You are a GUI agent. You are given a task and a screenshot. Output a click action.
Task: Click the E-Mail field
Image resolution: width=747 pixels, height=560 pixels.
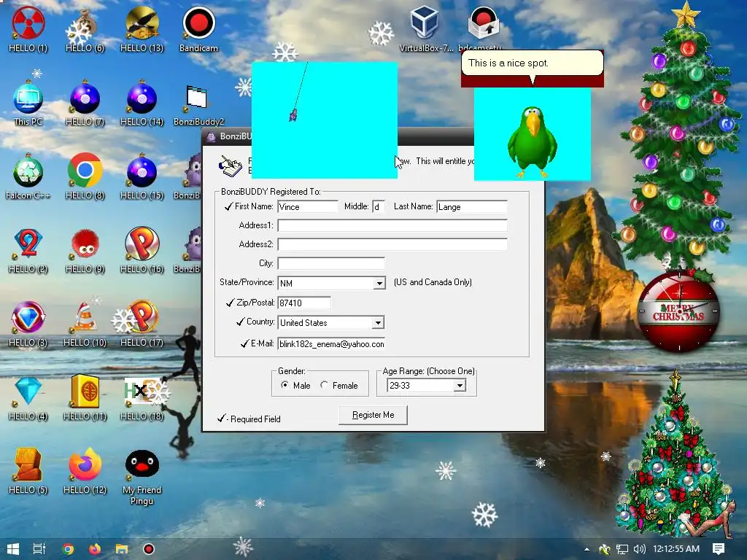[331, 344]
